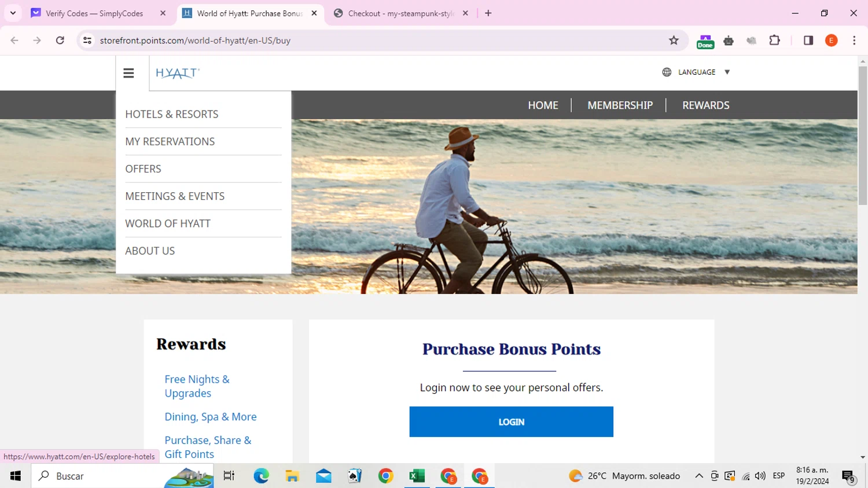Open a new browser tab
Screen dimensions: 868x488
[488, 13]
